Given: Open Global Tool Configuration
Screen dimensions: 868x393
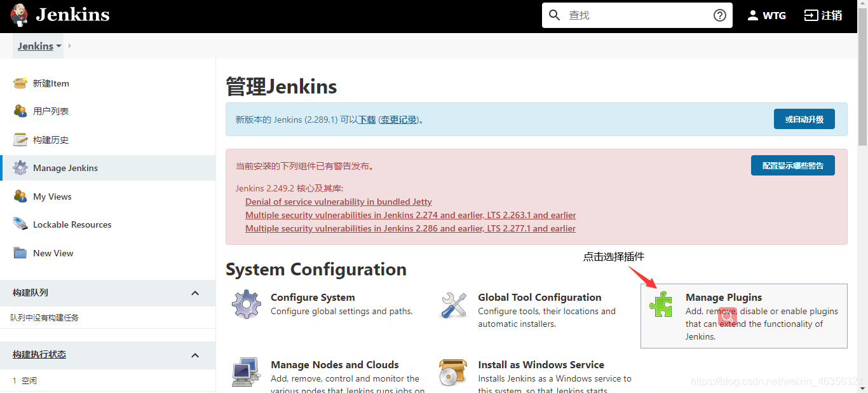Looking at the screenshot, I should (539, 297).
